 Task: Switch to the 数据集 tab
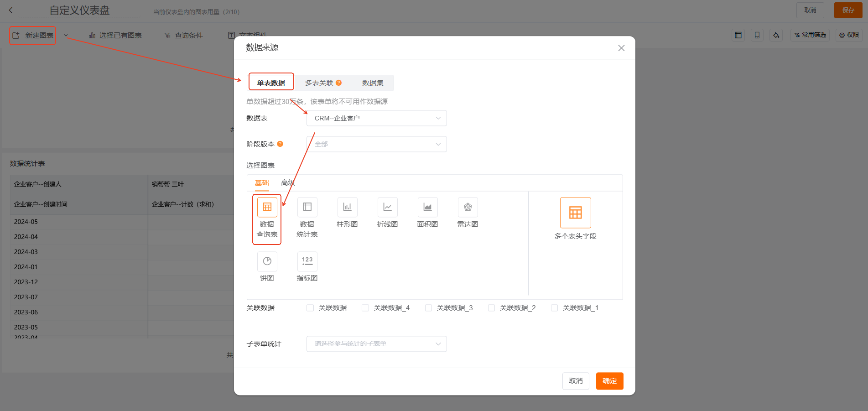point(373,83)
